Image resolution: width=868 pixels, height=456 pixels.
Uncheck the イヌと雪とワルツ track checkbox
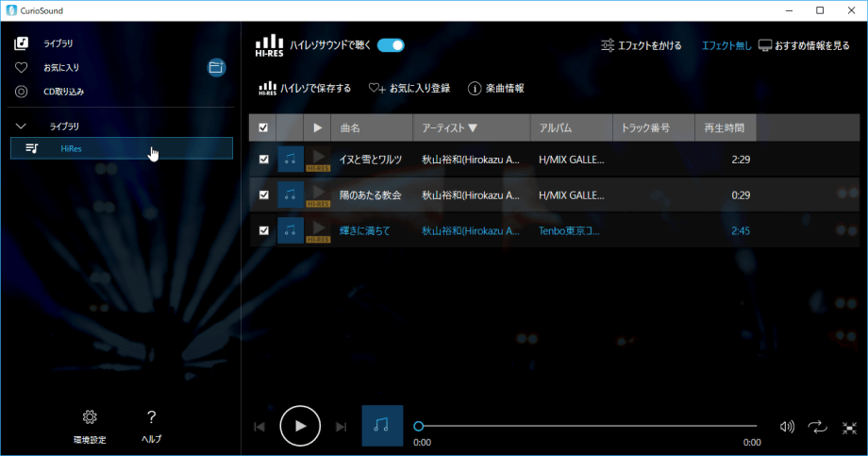coord(263,159)
